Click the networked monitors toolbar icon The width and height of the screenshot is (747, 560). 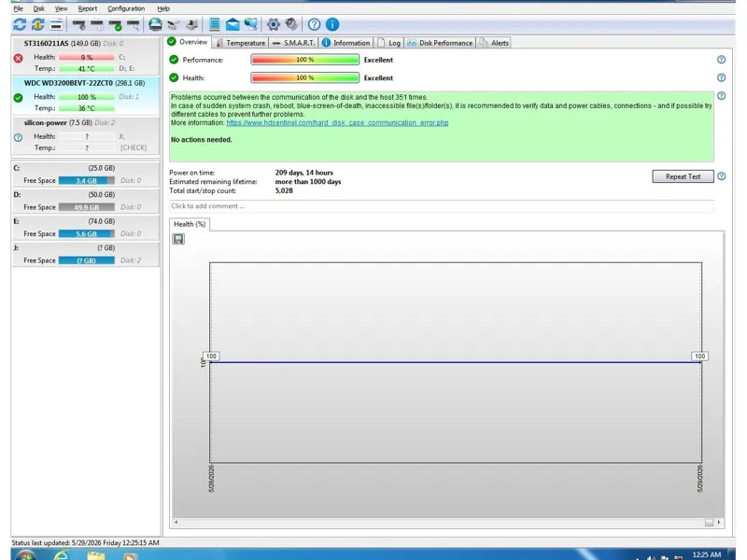250,24
